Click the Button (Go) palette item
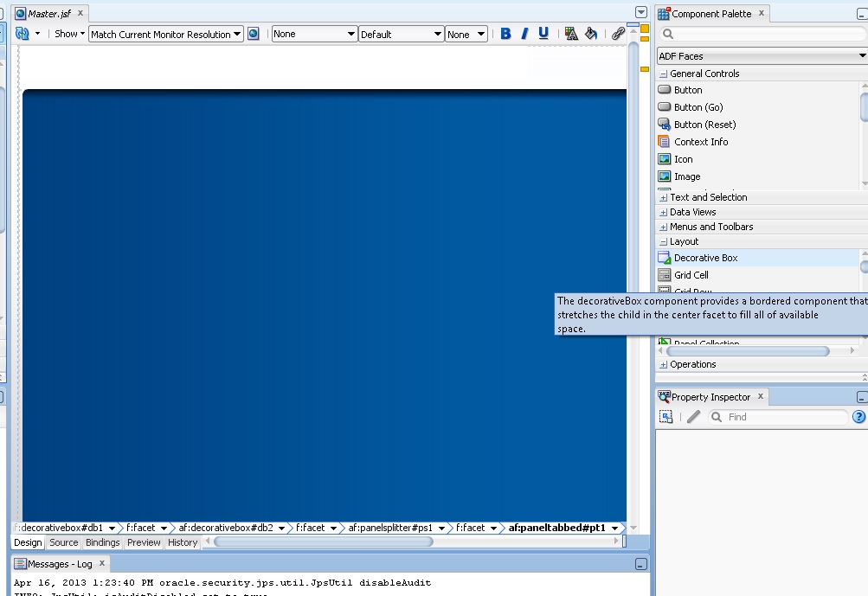The image size is (868, 596). 698,107
